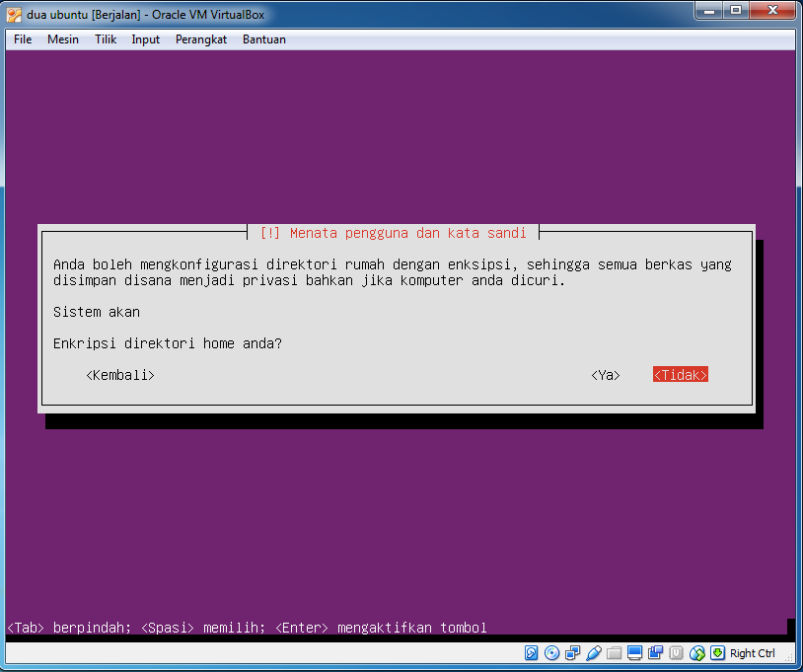The width and height of the screenshot is (803, 672).
Task: Click the overlapping blue screens status icon
Action: point(655,653)
